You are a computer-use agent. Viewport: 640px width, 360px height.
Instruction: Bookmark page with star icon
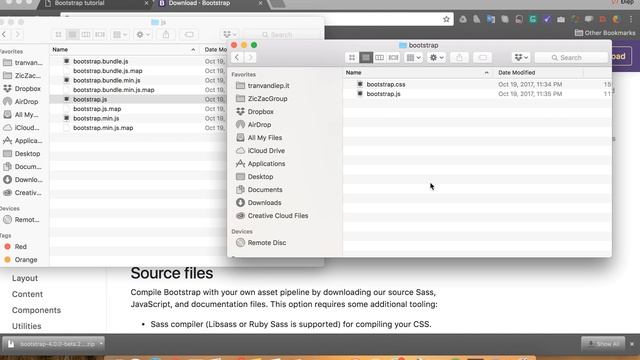[x=446, y=19]
